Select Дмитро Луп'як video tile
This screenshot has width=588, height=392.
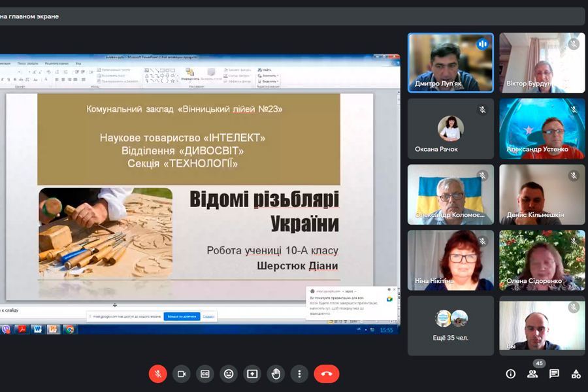(x=451, y=63)
